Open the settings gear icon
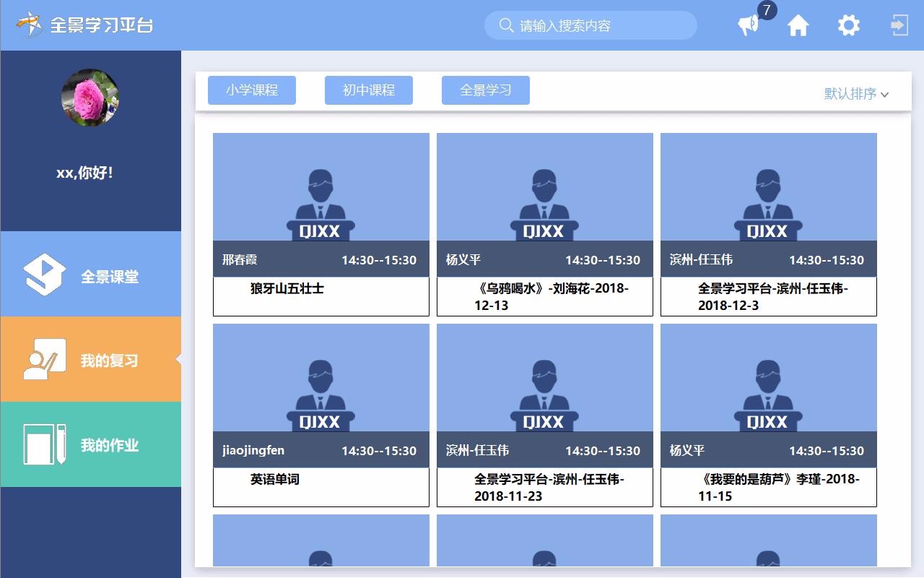Viewport: 924px width, 578px height. point(848,25)
